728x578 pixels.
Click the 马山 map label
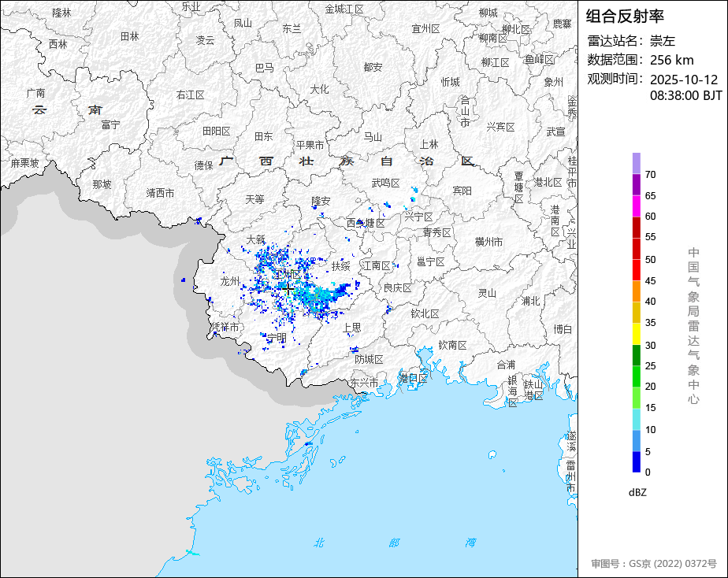(373, 137)
